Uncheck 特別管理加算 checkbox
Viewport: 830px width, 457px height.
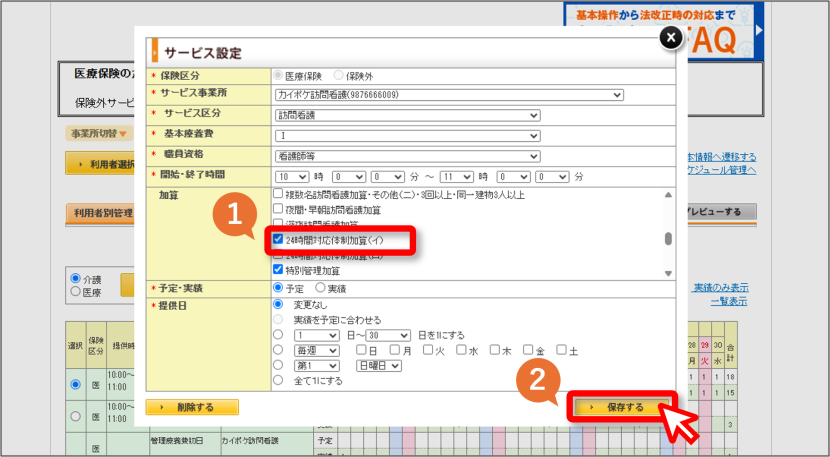coord(278,269)
